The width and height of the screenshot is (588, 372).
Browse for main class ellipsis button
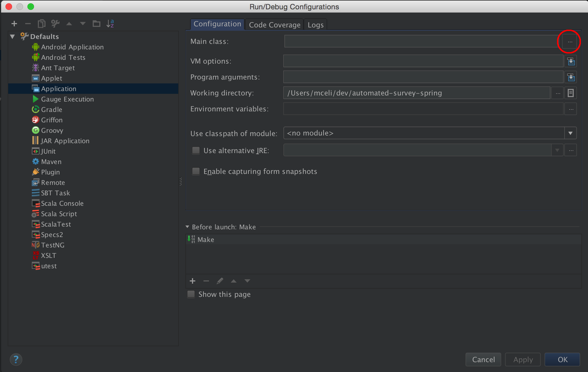click(x=570, y=41)
